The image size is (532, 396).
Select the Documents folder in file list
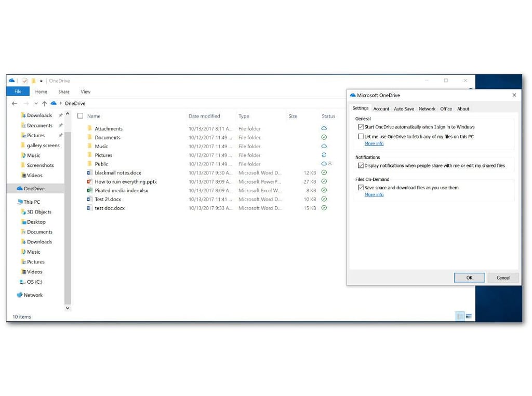[x=107, y=137]
